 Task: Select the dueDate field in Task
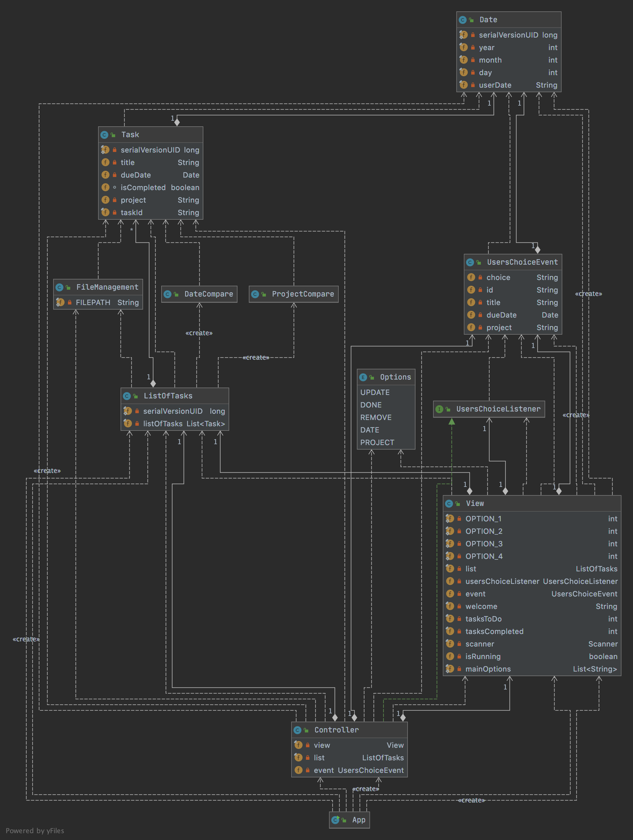pos(136,175)
